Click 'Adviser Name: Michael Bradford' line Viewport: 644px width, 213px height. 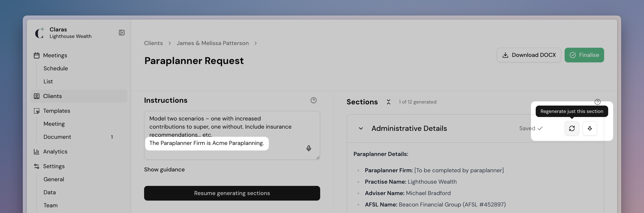coord(407,193)
